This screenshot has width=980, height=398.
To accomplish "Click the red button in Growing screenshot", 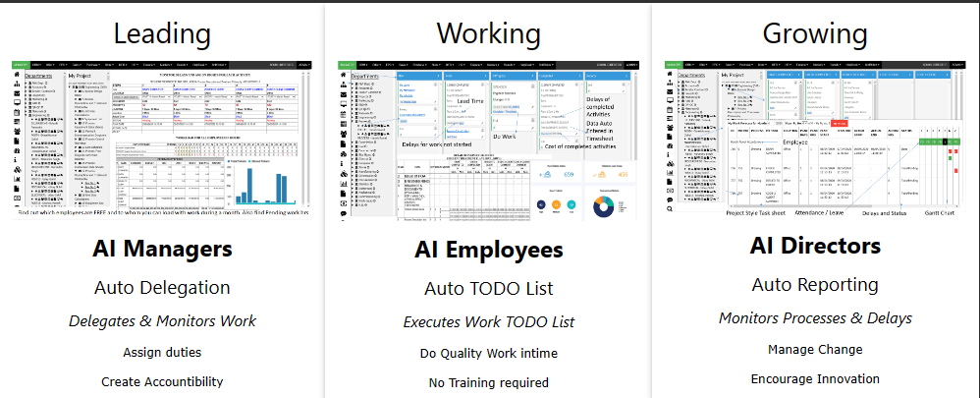I will click(x=840, y=123).
